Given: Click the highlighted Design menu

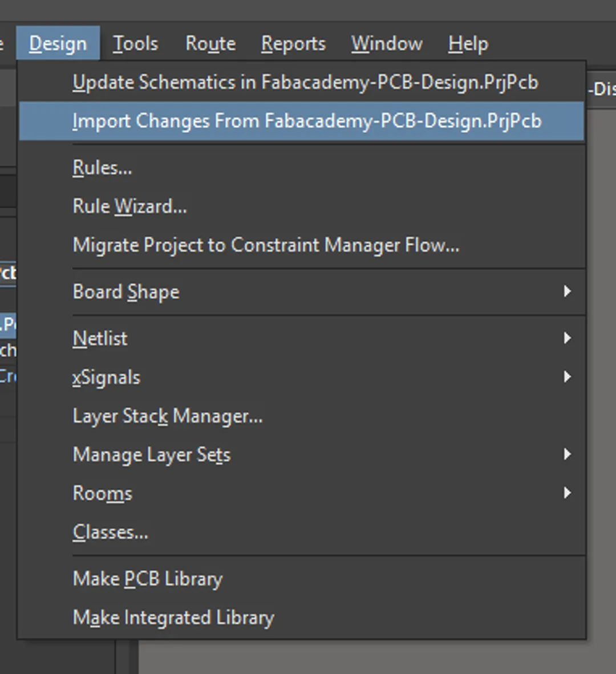Looking at the screenshot, I should (58, 43).
